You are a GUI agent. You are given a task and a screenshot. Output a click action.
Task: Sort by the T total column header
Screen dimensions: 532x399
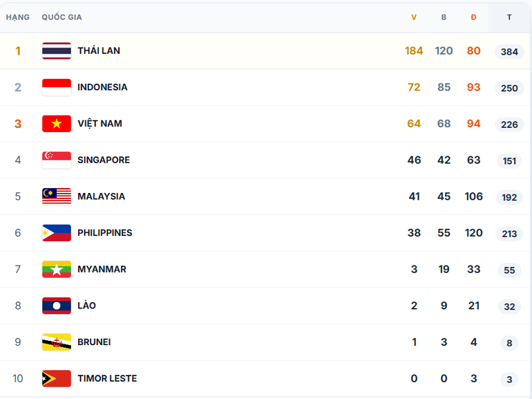509,17
